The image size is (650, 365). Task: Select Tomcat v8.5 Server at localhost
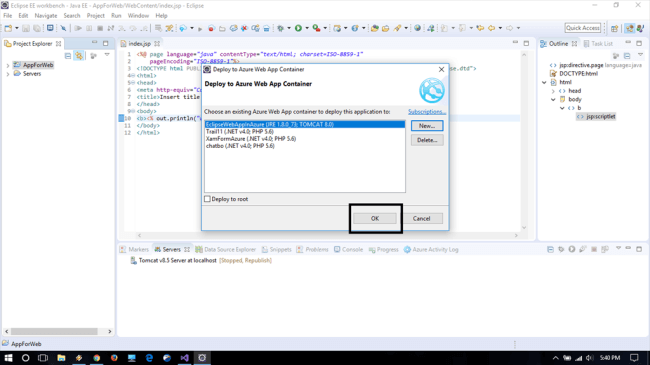pos(201,260)
